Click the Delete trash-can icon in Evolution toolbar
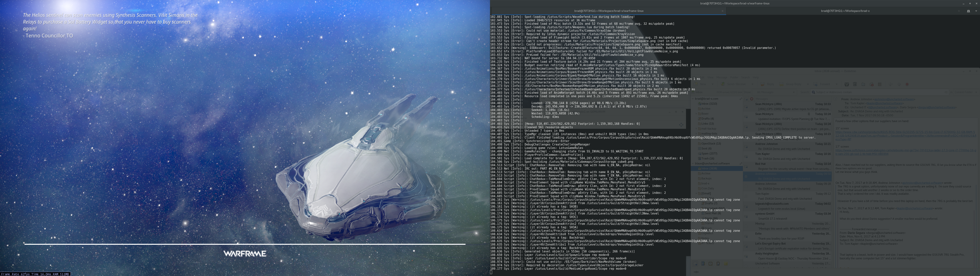Viewport: 980px width, 276px height. [x=855, y=84]
